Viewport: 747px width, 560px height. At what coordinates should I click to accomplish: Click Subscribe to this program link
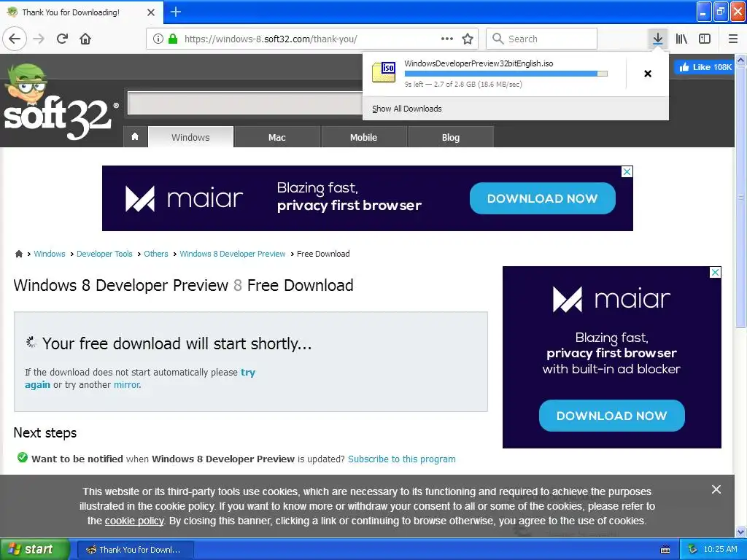(x=402, y=459)
